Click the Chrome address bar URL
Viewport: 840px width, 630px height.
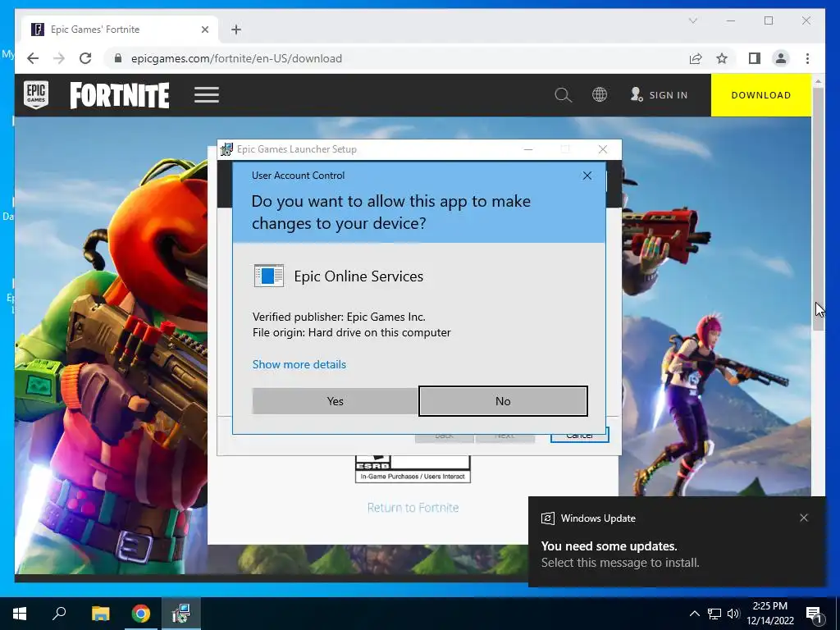point(236,58)
